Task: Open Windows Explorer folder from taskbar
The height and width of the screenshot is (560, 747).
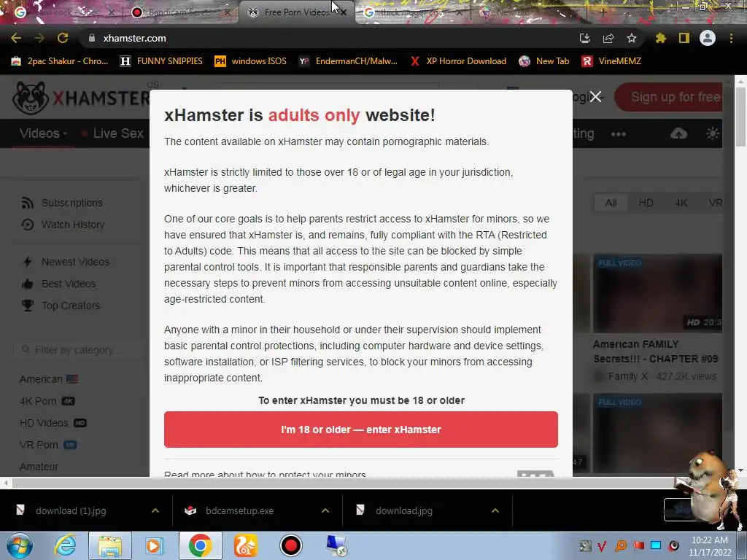Action: [x=110, y=545]
